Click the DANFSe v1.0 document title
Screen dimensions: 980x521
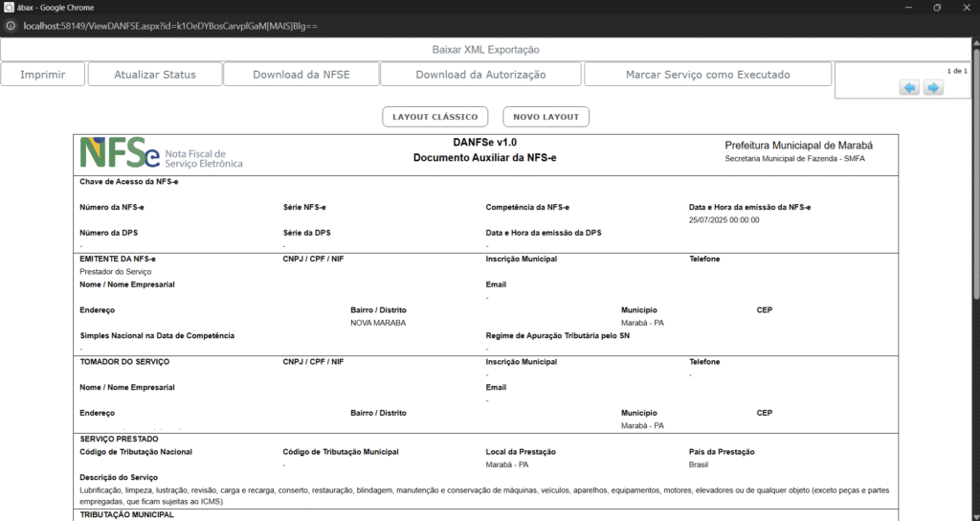click(484, 143)
